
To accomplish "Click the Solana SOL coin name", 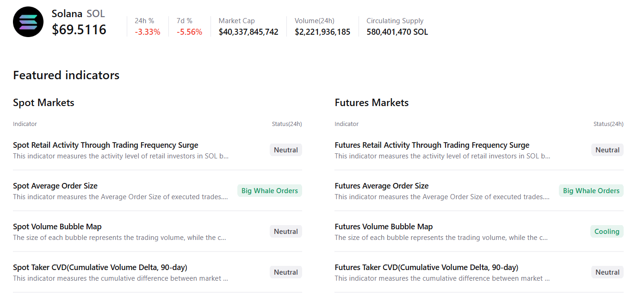I will 78,13.
